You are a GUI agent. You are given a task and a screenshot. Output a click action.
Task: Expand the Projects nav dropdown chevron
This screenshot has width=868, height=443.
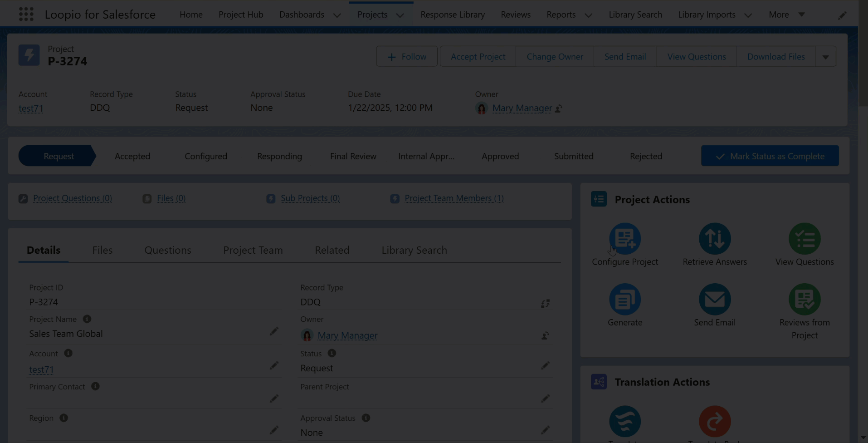click(x=400, y=15)
